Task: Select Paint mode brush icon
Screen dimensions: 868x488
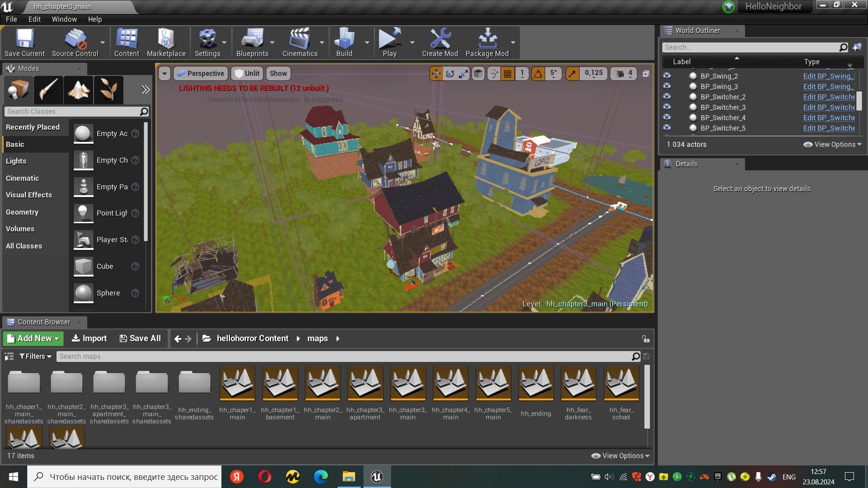Action: click(x=48, y=90)
